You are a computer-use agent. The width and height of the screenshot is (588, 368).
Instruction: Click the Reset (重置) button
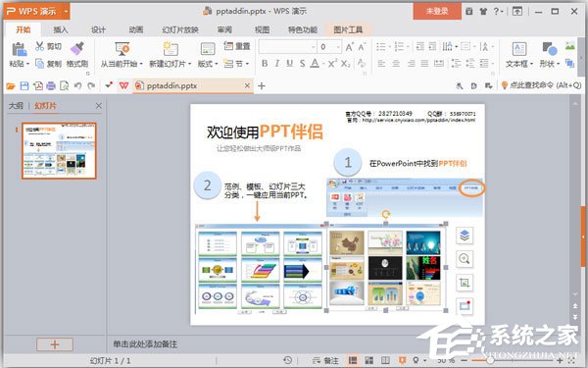[x=237, y=46]
